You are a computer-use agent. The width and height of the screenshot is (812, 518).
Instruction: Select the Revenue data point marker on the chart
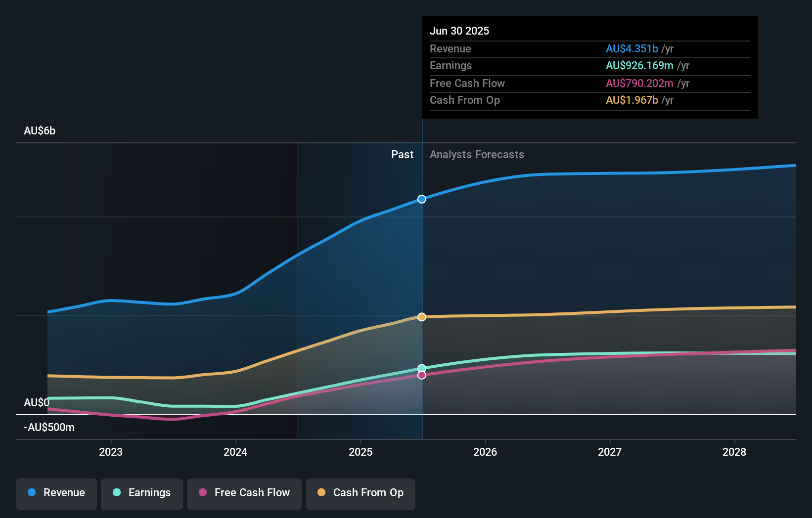[421, 199]
